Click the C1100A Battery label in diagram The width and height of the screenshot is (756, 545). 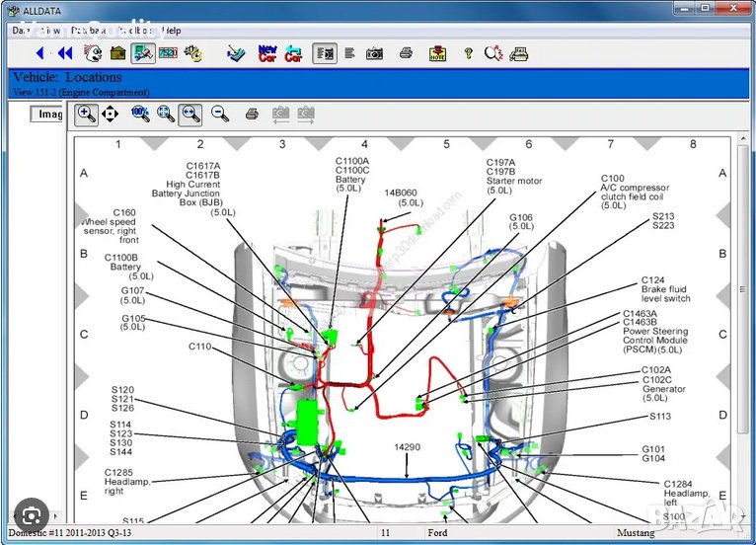click(351, 174)
